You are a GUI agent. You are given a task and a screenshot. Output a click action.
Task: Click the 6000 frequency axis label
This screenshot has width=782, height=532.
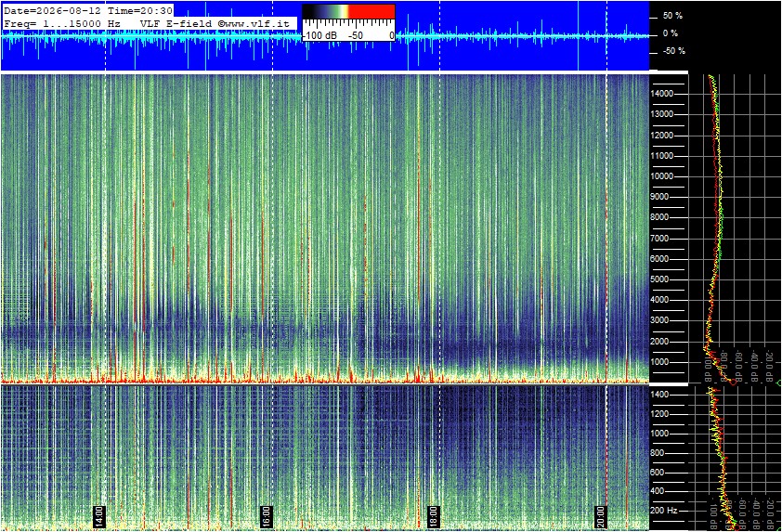(x=659, y=259)
